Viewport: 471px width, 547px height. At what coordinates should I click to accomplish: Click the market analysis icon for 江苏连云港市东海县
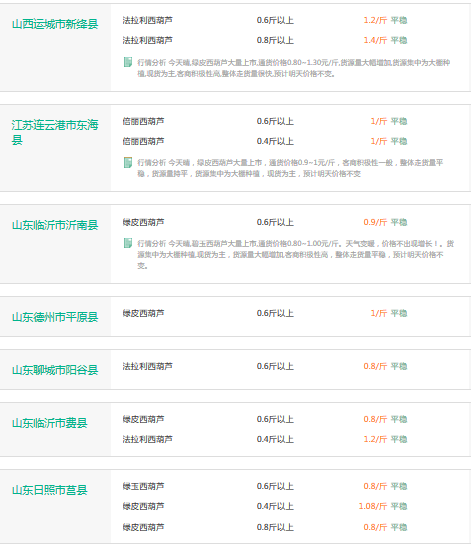point(128,163)
